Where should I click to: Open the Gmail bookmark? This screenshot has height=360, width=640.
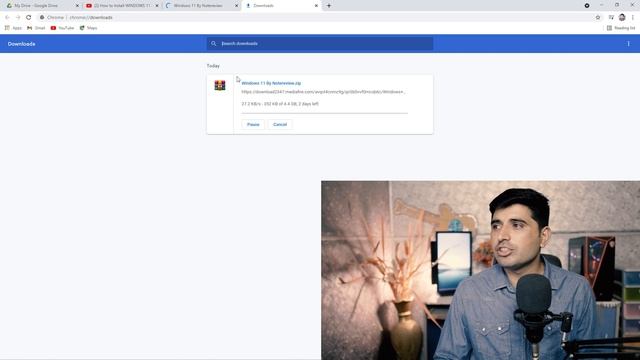pyautogui.click(x=36, y=28)
